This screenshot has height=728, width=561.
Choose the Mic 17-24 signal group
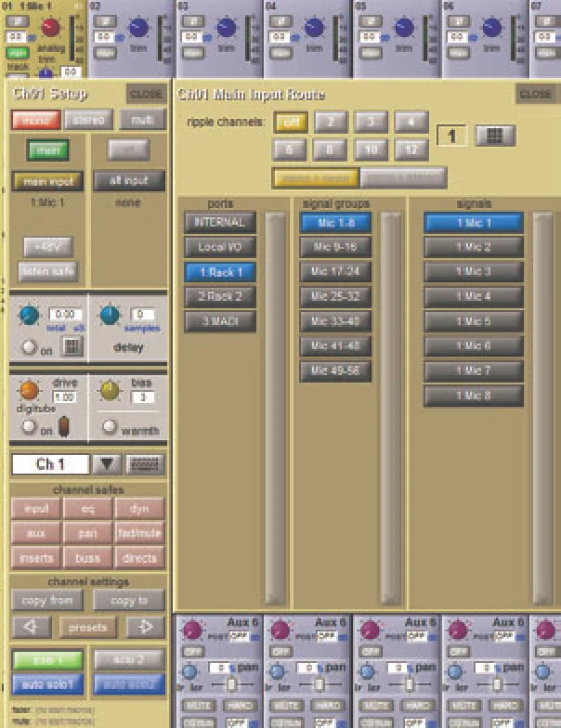(335, 271)
